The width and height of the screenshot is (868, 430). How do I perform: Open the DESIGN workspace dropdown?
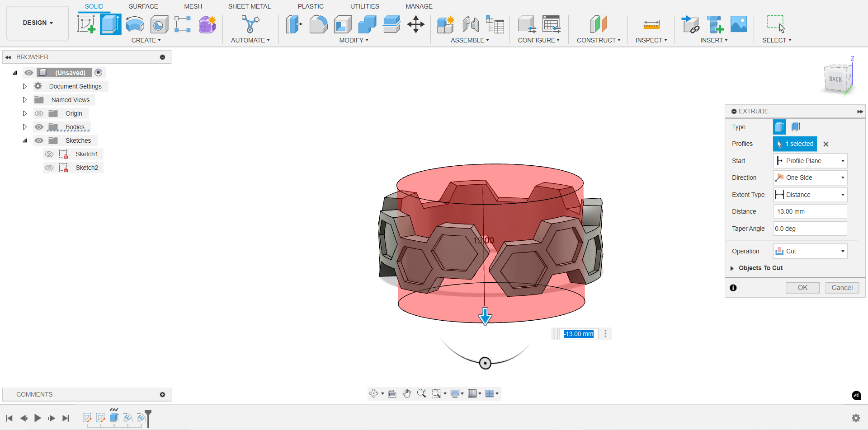click(x=38, y=23)
